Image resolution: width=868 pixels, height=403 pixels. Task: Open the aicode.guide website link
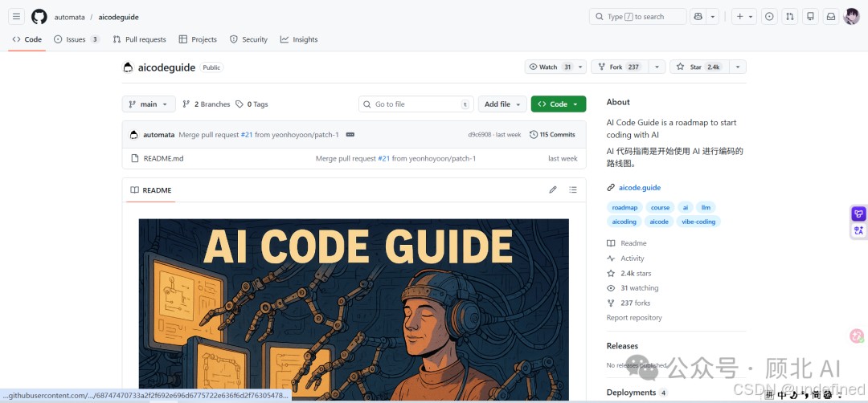(640, 187)
